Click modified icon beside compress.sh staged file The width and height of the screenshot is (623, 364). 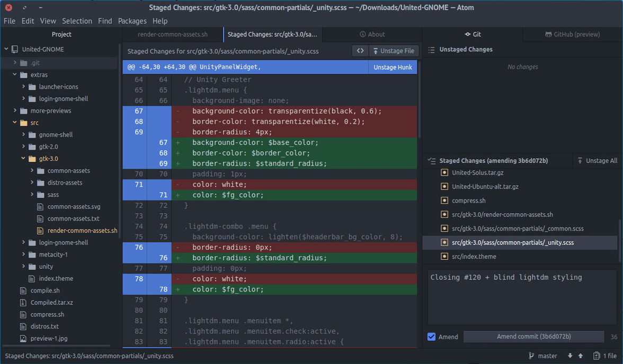pyautogui.click(x=444, y=201)
